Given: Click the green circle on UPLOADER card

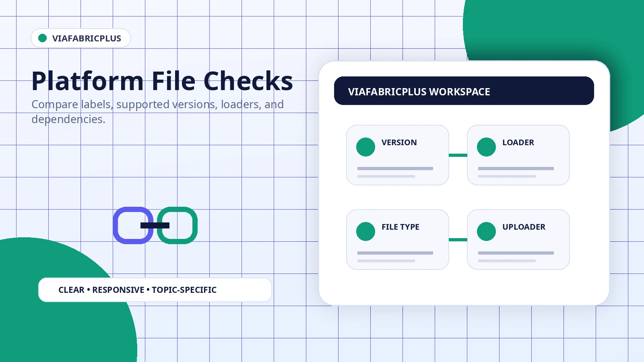Looking at the screenshot, I should click(x=486, y=231).
